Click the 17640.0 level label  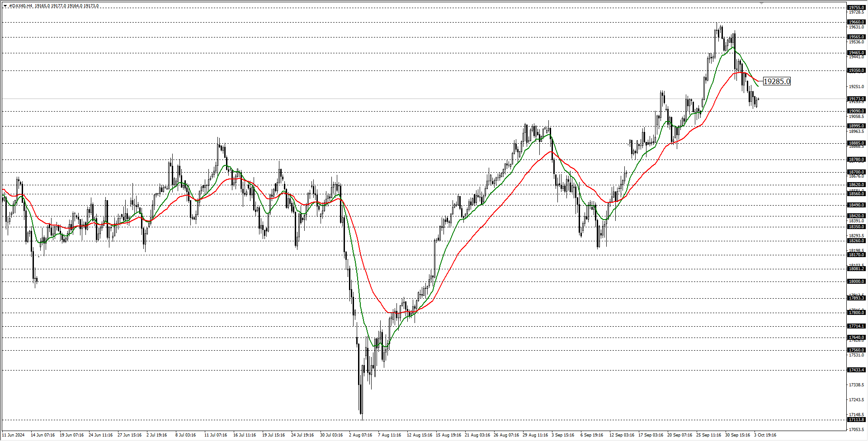coord(856,338)
